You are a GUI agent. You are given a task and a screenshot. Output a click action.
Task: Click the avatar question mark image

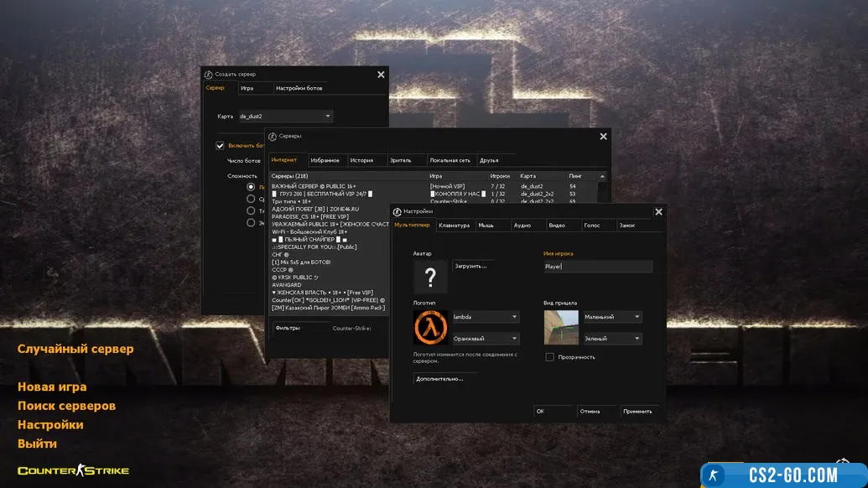tap(430, 276)
